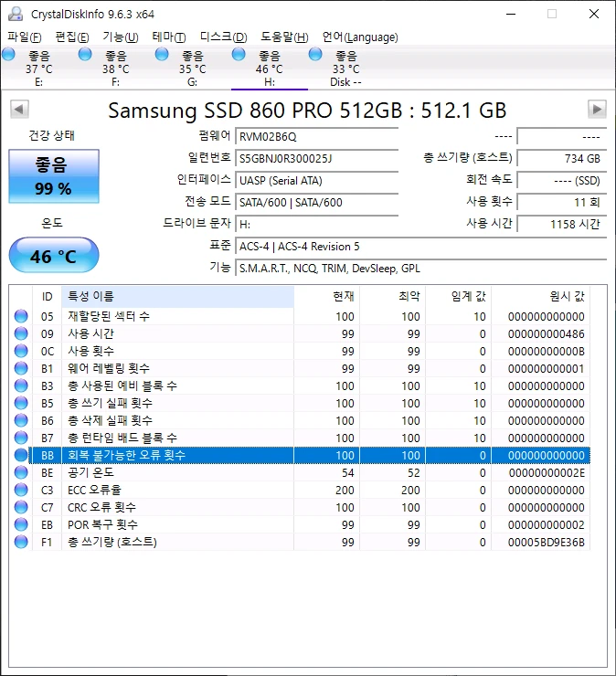
Task: Click the transfer mode field SATA/600
Action: point(316,203)
